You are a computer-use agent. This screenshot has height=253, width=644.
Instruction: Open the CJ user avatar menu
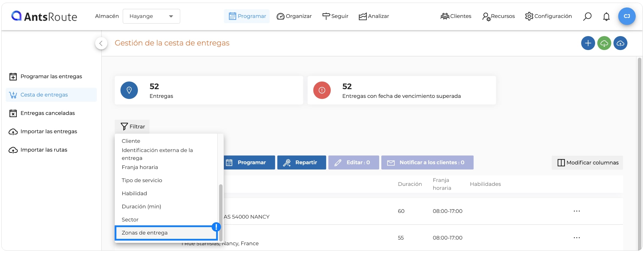pyautogui.click(x=627, y=16)
